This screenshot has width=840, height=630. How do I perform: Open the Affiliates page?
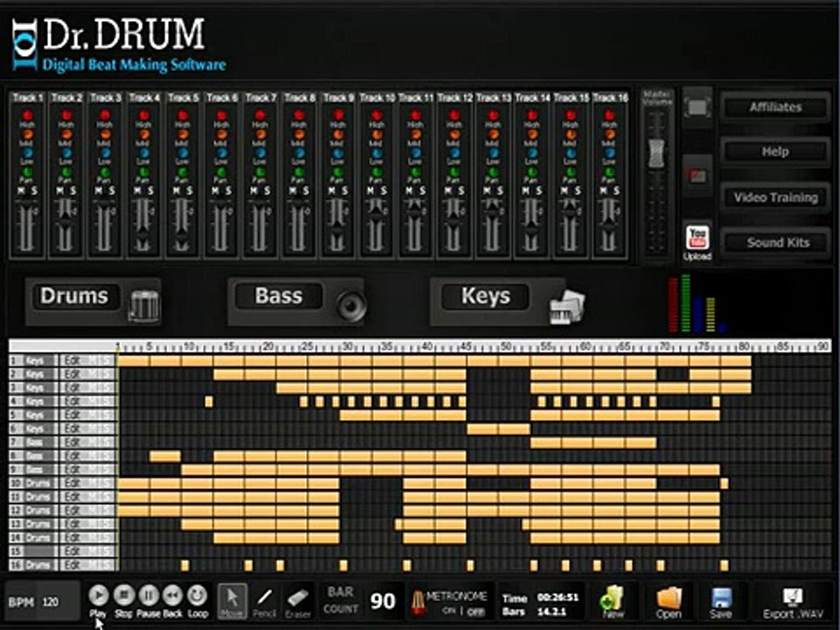point(775,107)
